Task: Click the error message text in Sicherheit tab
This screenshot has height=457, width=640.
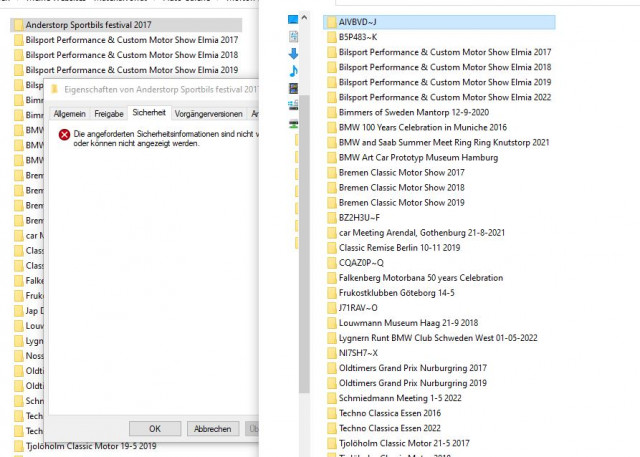Action: tap(166, 139)
